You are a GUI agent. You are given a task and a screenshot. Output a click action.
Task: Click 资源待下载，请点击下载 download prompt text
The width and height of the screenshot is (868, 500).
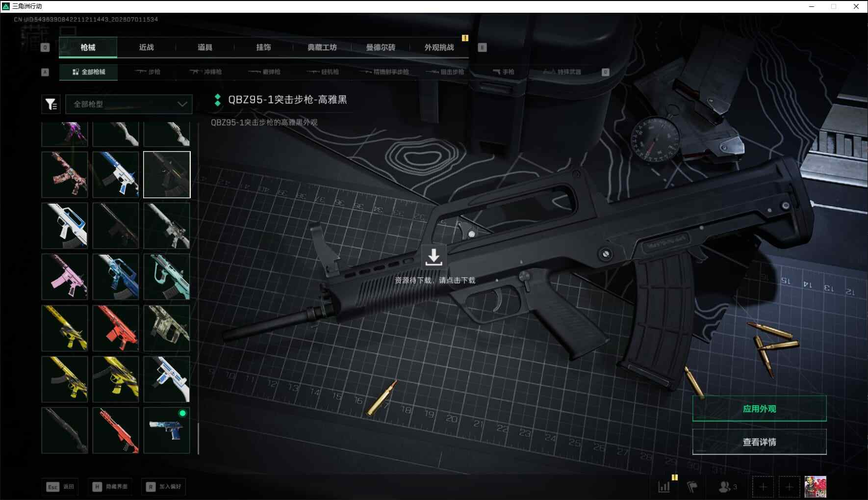(x=435, y=280)
